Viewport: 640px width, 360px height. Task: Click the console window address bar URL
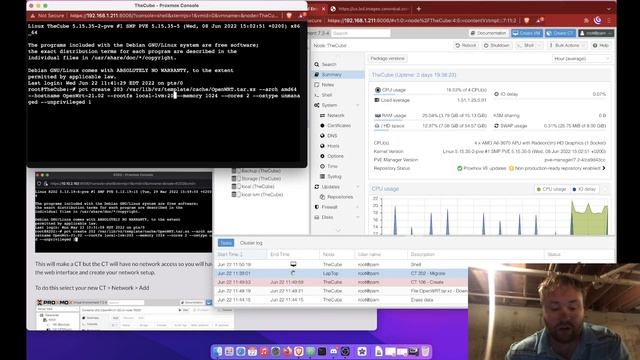coord(173,16)
